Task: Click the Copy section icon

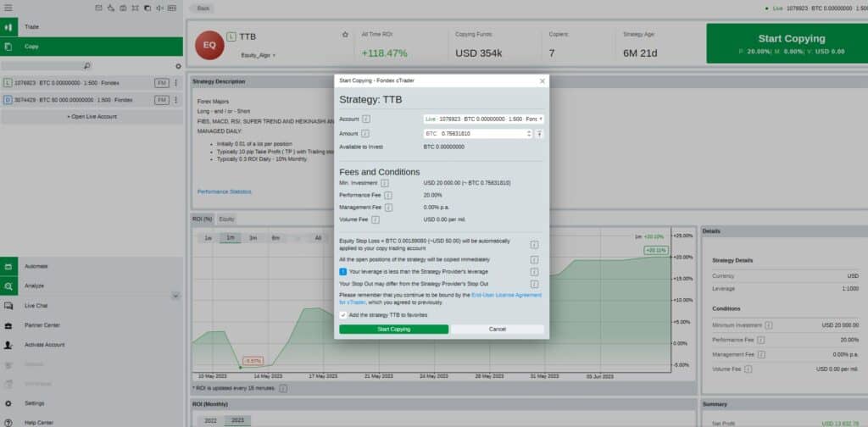Action: (x=8, y=47)
